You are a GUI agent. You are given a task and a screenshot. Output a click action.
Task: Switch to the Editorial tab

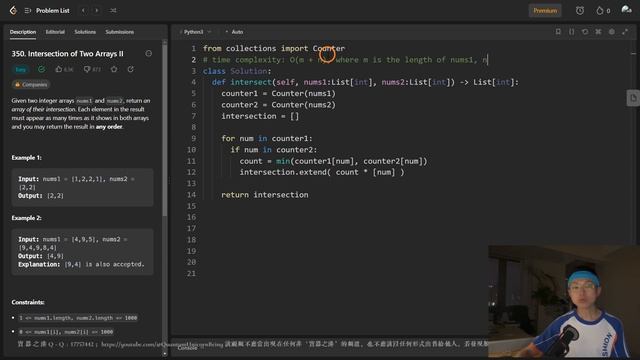click(x=55, y=32)
